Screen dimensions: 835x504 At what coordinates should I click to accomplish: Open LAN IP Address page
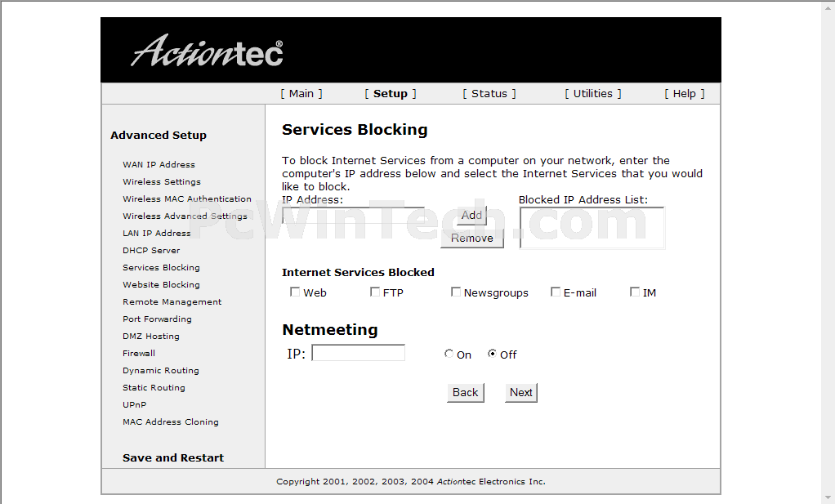[x=157, y=233]
